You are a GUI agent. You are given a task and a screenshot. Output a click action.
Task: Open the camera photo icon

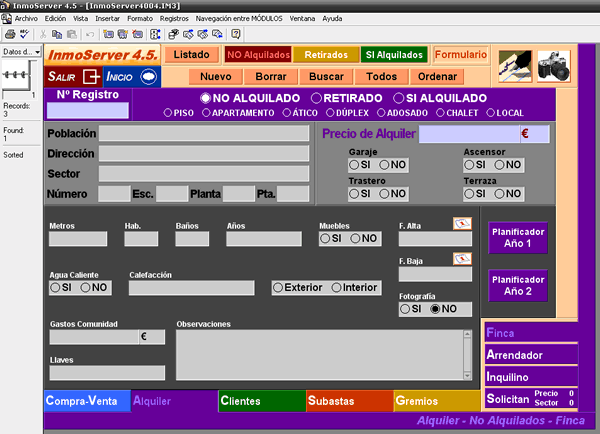click(x=554, y=66)
